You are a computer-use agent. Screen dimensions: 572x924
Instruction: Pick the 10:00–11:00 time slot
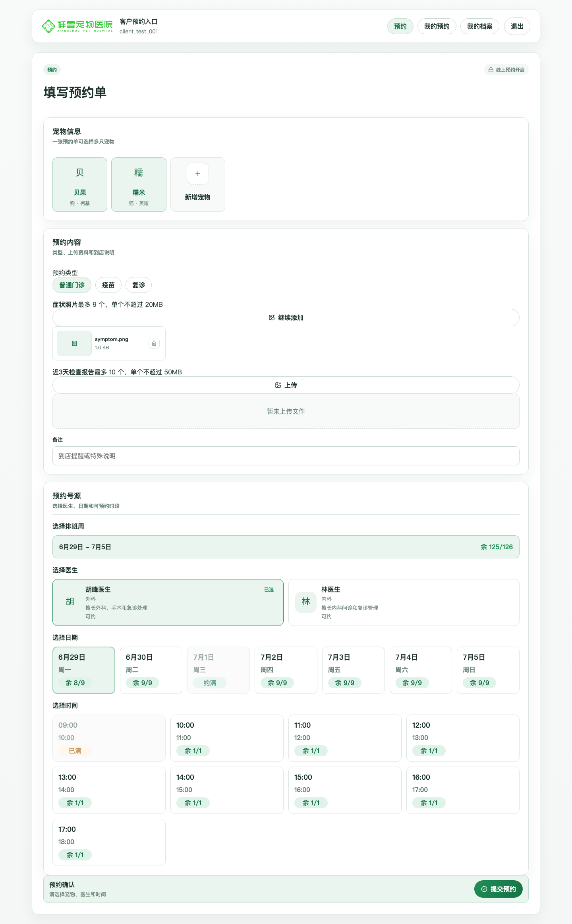[227, 738]
